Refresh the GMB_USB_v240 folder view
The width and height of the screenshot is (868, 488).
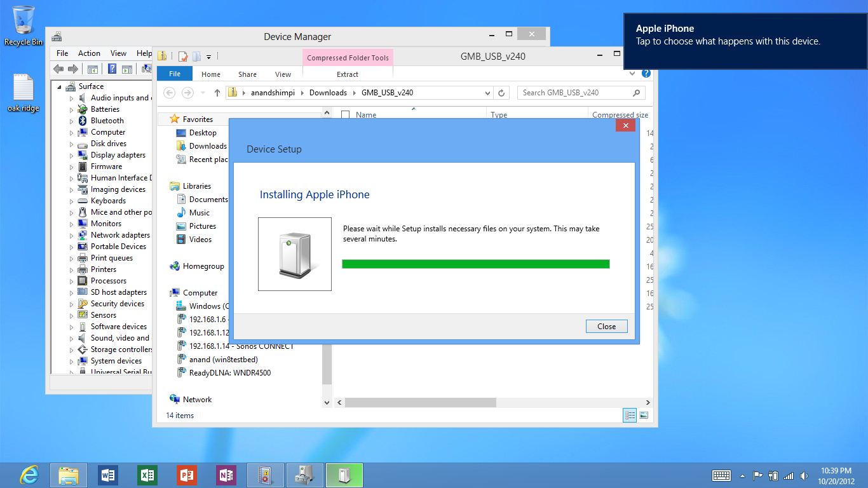click(x=501, y=93)
